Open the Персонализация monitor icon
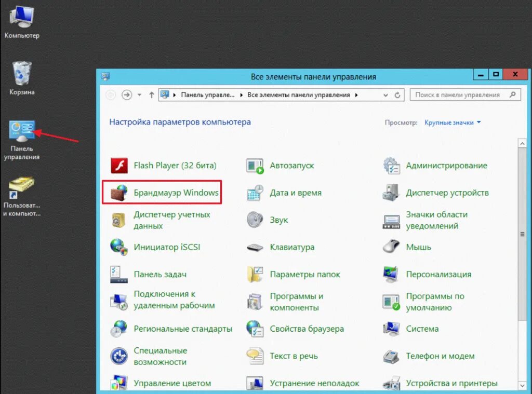Screen dimensions: 532x394 [x=391, y=274]
